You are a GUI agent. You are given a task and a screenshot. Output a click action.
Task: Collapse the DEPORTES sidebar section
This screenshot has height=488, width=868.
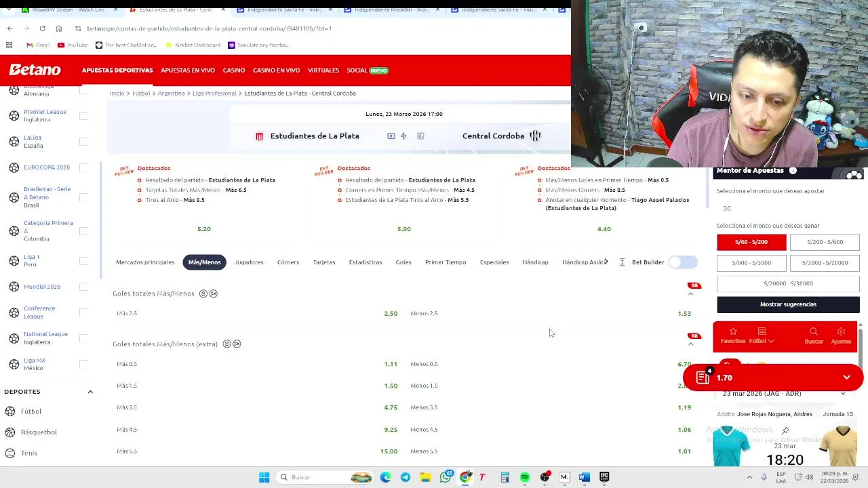tap(90, 392)
